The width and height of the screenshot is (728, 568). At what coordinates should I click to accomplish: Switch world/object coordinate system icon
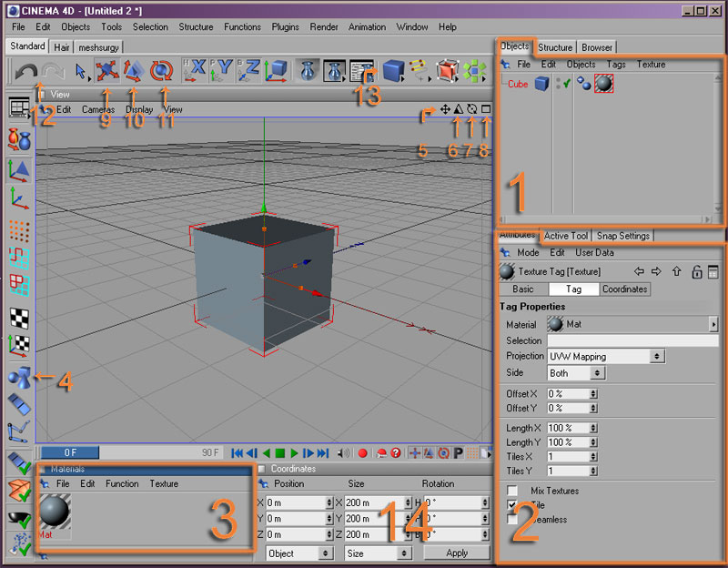(276, 71)
